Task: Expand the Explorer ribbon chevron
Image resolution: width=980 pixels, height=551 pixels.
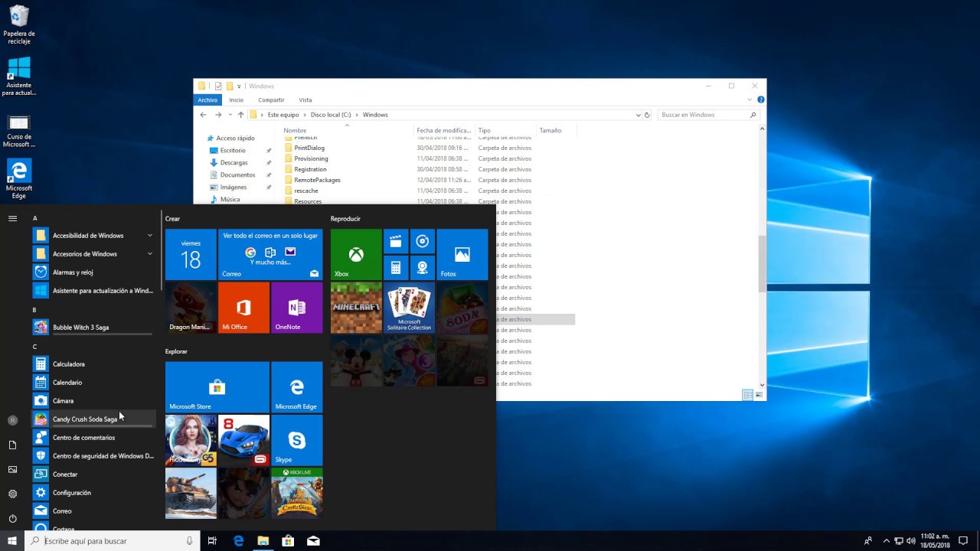Action: (x=750, y=99)
